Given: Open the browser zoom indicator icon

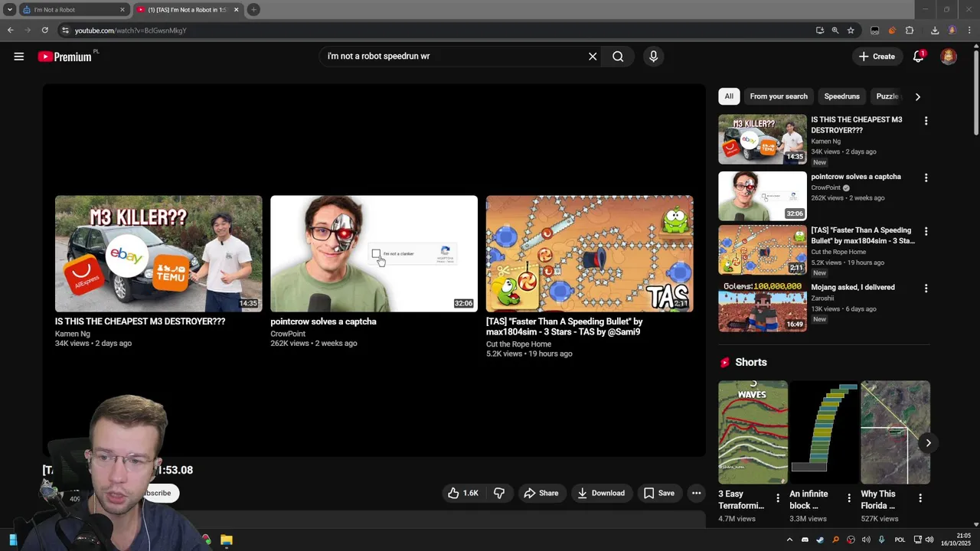Looking at the screenshot, I should (835, 31).
